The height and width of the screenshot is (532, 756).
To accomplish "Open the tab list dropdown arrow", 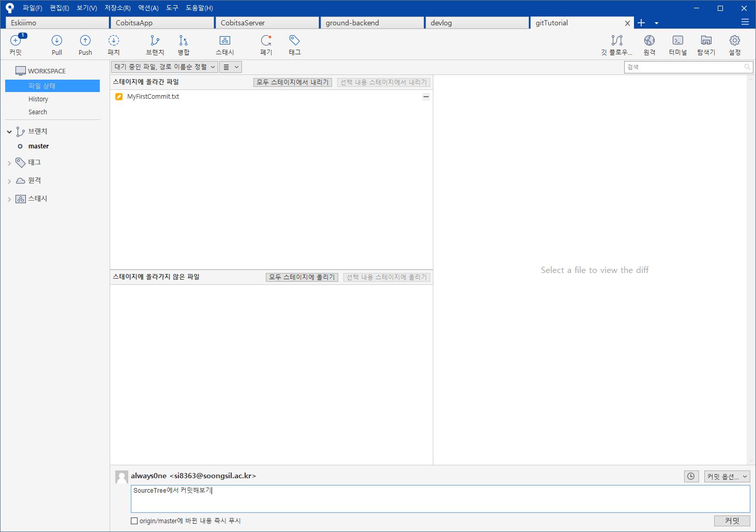I will [657, 23].
